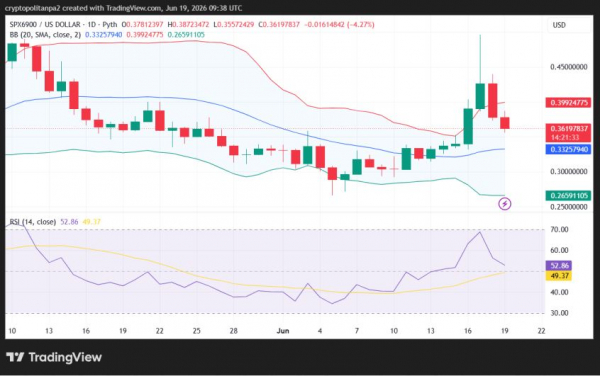Click the red 0.39924775 upper band price label
This screenshot has width=600, height=376.
point(568,103)
